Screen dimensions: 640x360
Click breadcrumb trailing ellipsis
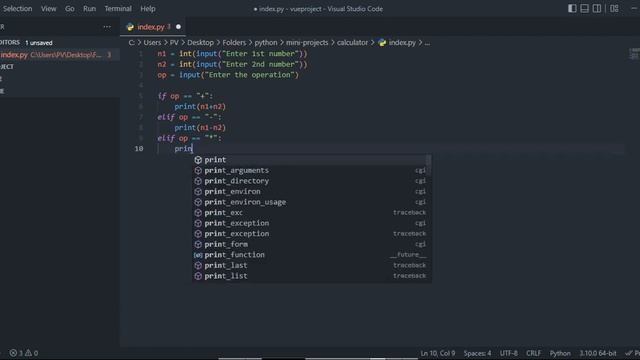pyautogui.click(x=427, y=42)
